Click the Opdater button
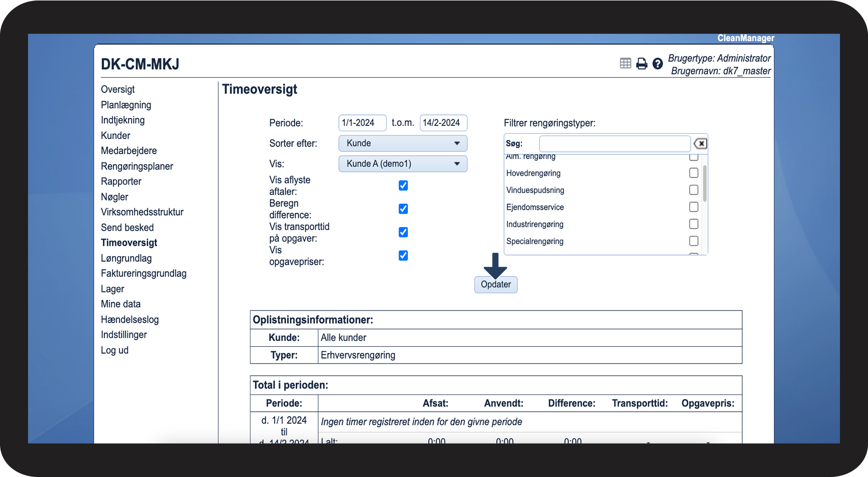This screenshot has height=477, width=868. click(496, 284)
